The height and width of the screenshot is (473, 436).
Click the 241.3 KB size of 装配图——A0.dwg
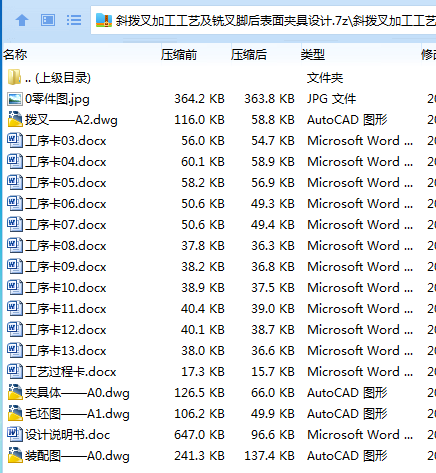pos(199,455)
